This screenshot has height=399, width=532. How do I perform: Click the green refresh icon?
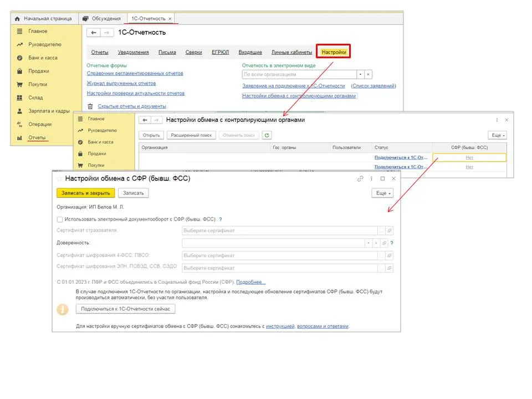(x=267, y=135)
